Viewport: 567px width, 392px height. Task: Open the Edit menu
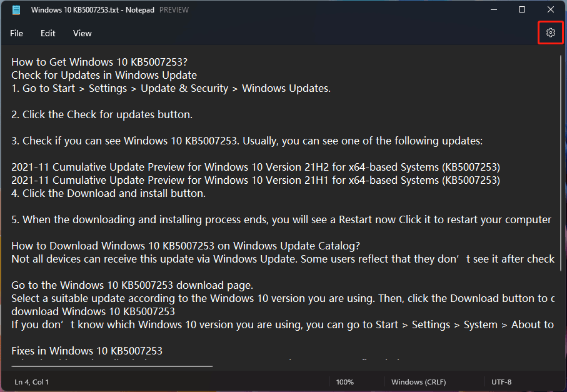tap(48, 33)
